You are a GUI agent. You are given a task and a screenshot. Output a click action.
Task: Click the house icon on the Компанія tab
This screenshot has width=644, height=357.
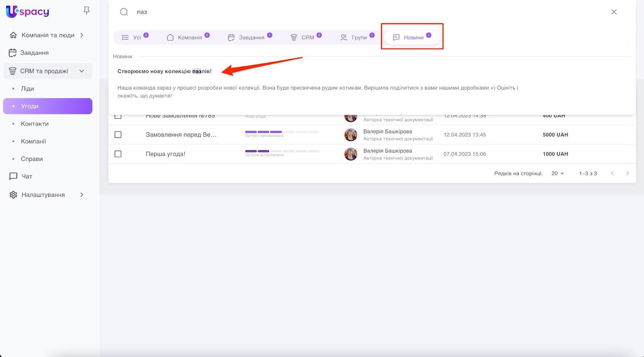pyautogui.click(x=170, y=37)
